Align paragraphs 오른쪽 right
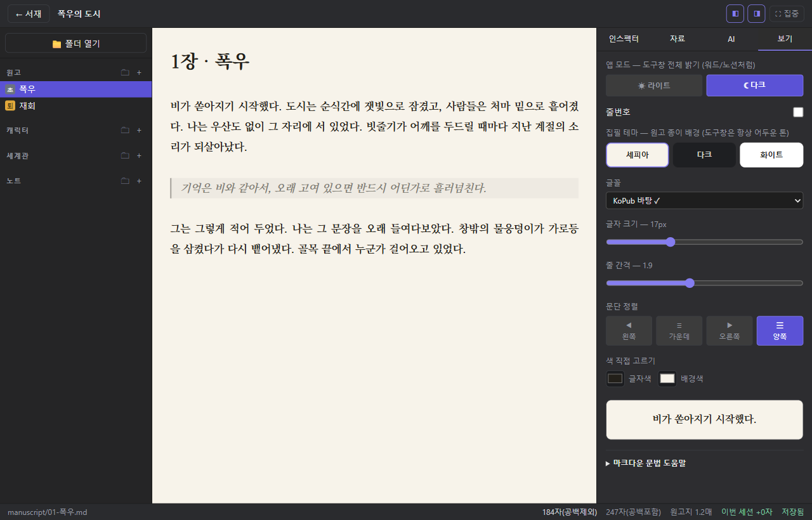 point(730,331)
